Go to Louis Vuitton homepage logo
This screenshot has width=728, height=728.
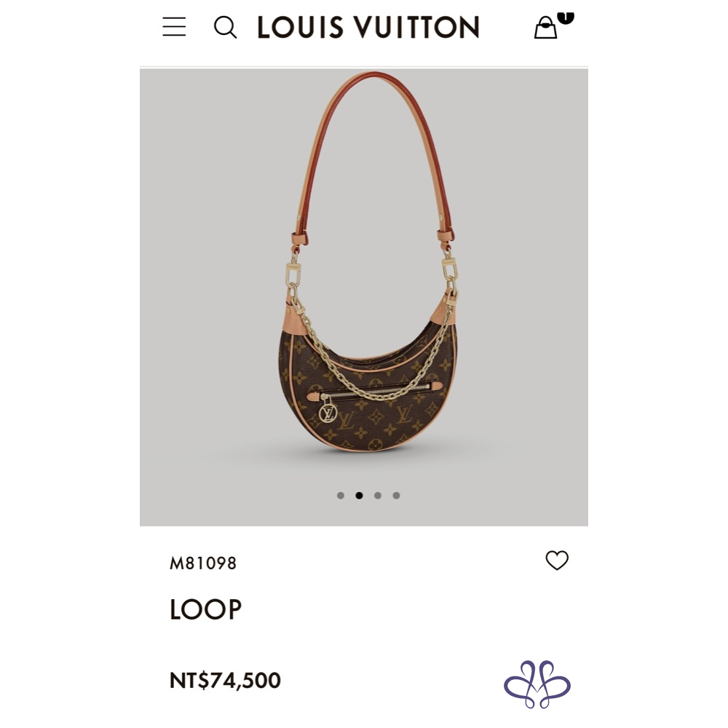click(368, 28)
